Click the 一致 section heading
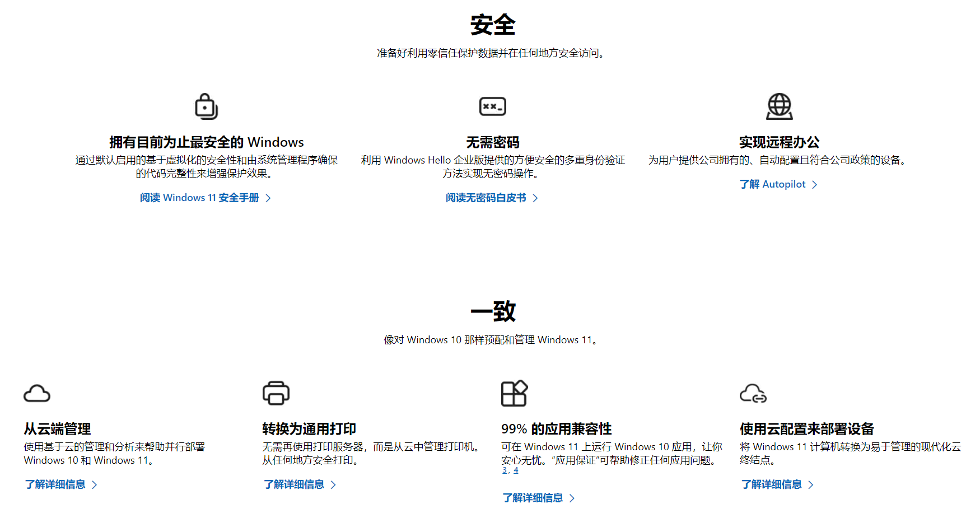This screenshot has width=980, height=532. [x=493, y=311]
